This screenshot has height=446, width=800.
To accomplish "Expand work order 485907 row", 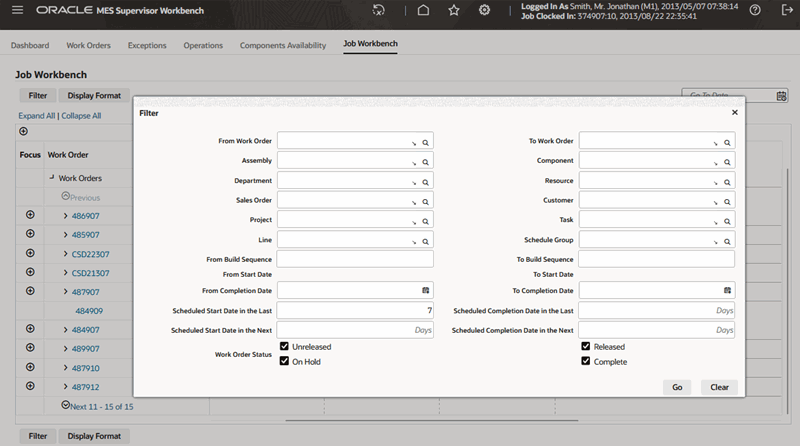I will coord(65,235).
